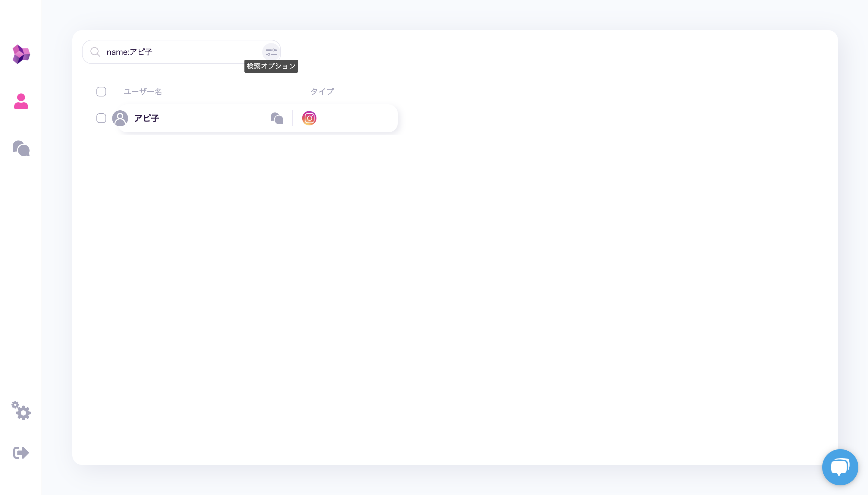
Task: Focus the search field containing name:アピ子
Action: point(180,52)
